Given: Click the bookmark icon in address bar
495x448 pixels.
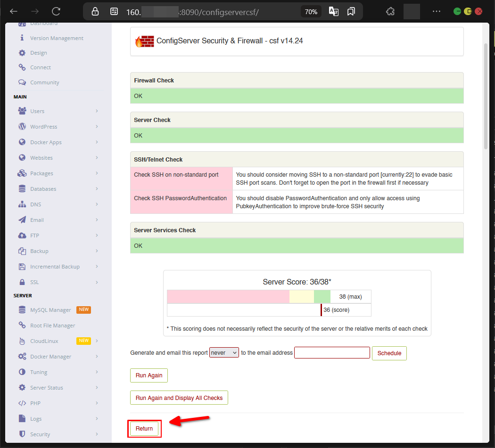Looking at the screenshot, I should (x=351, y=12).
